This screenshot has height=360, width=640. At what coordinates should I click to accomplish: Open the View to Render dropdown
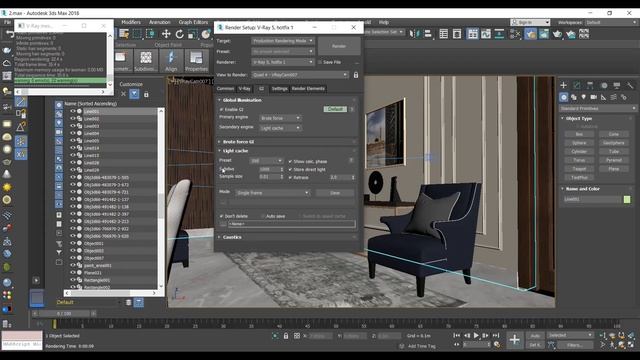(x=300, y=75)
